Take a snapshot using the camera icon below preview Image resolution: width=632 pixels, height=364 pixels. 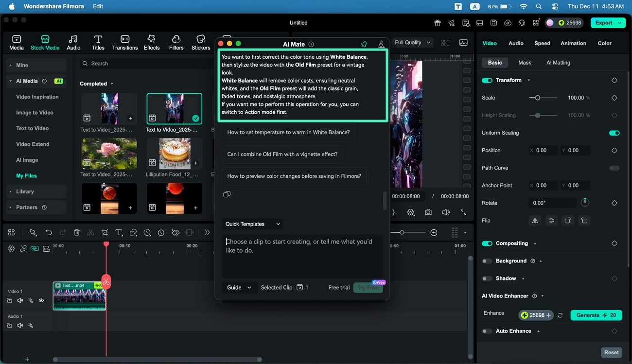tap(428, 212)
